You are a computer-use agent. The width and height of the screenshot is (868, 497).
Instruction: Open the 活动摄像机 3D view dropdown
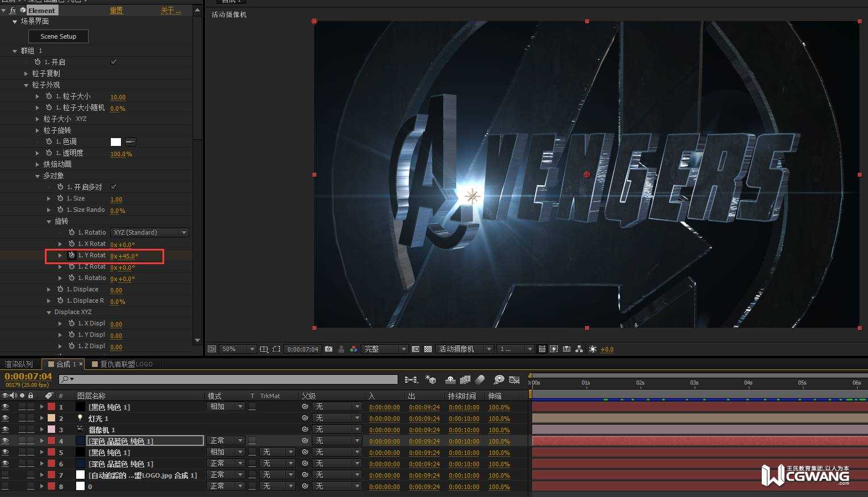(x=464, y=349)
